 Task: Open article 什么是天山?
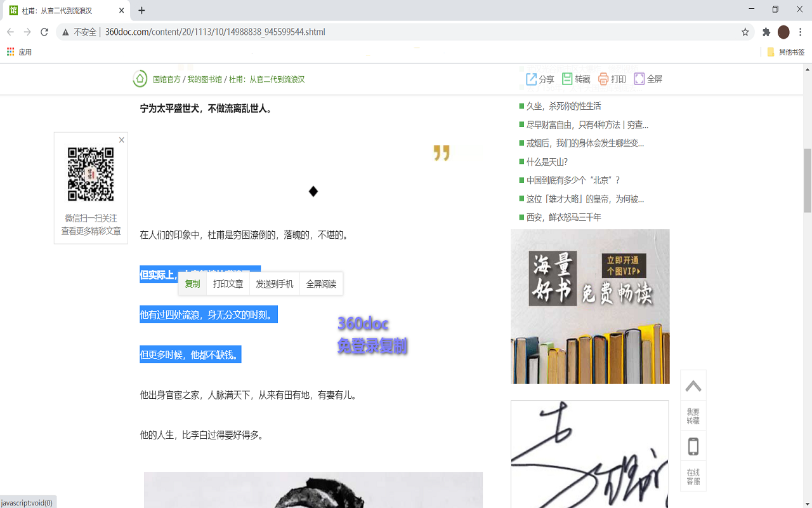547,161
